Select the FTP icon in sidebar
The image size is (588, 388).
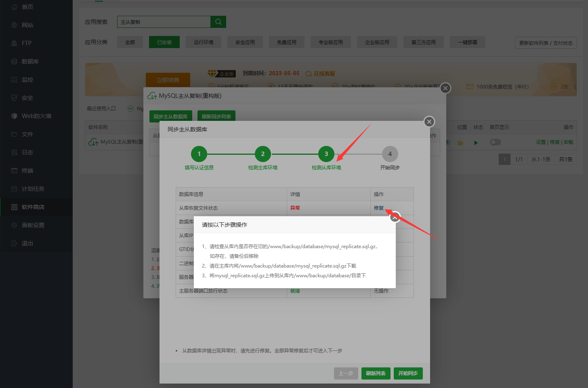[x=14, y=43]
